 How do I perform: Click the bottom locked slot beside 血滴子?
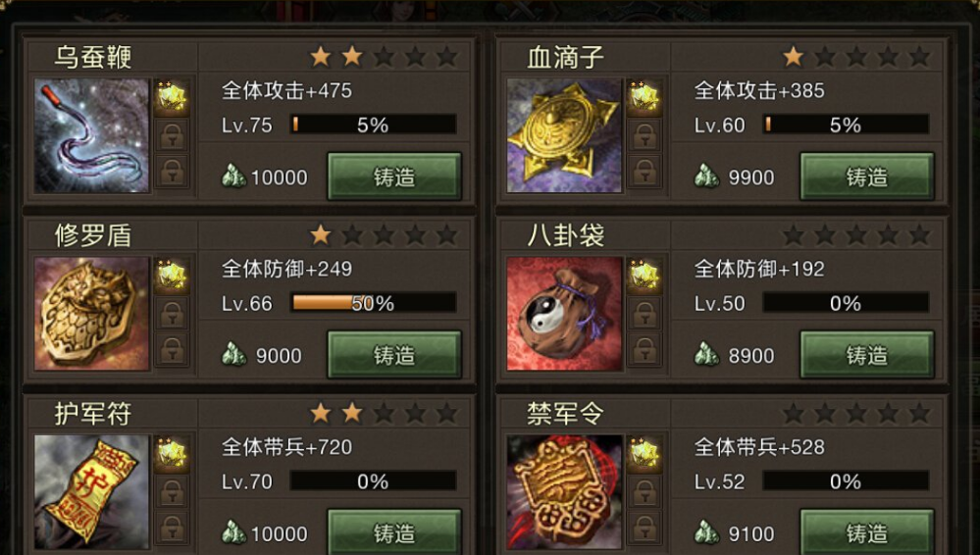(x=644, y=172)
